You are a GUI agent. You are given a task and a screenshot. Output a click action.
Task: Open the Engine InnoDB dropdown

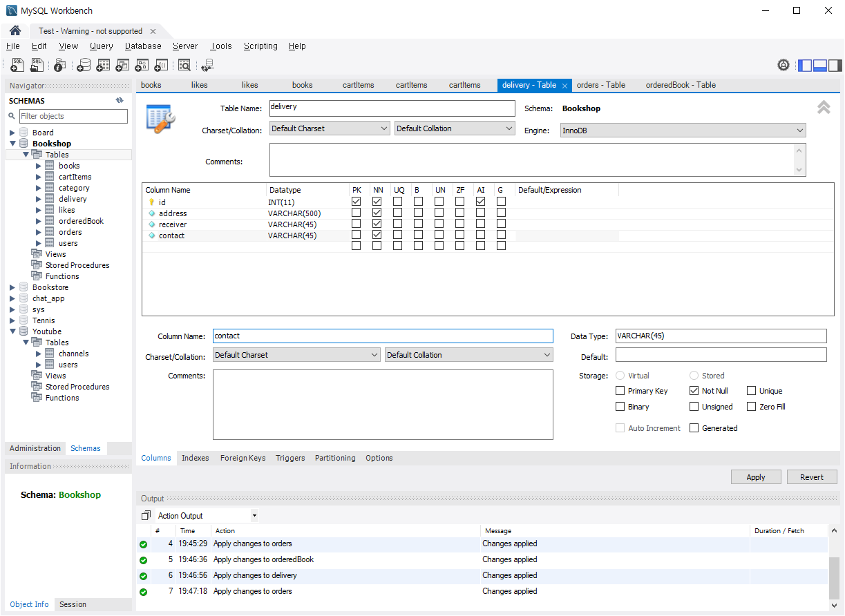click(683, 131)
